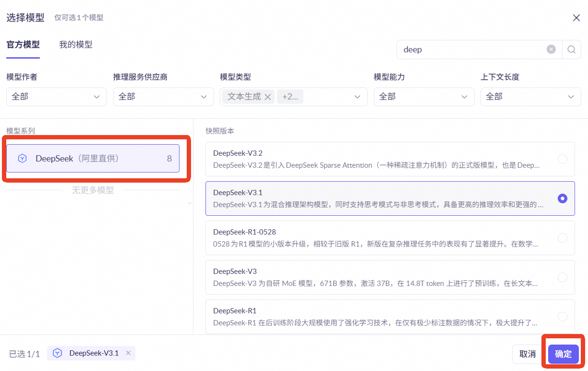This screenshot has width=588, height=371.
Task: Select the DeepSeek-V3.2 radio button
Action: pyautogui.click(x=563, y=159)
